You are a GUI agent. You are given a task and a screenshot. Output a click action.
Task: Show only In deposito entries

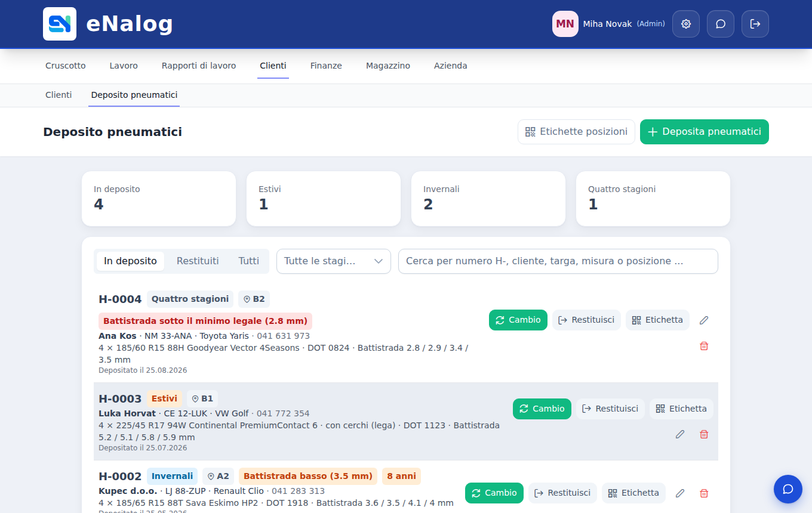130,261
